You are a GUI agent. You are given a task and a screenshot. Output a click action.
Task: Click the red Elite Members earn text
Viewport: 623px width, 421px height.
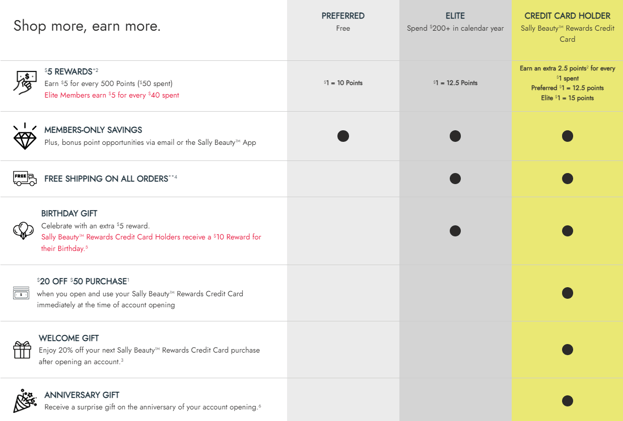112,95
